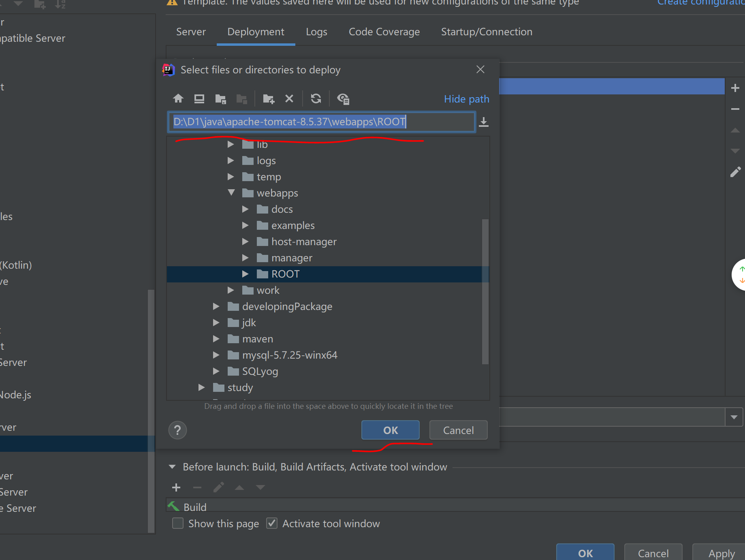The width and height of the screenshot is (745, 560).
Task: Toggle show hidden files and directories
Action: (x=343, y=99)
